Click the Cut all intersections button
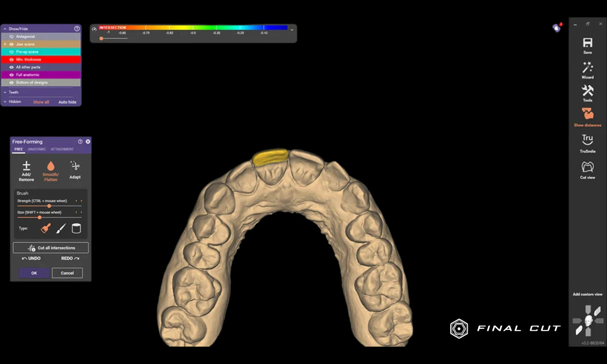Viewport: 607px width, 364px height. pos(51,248)
